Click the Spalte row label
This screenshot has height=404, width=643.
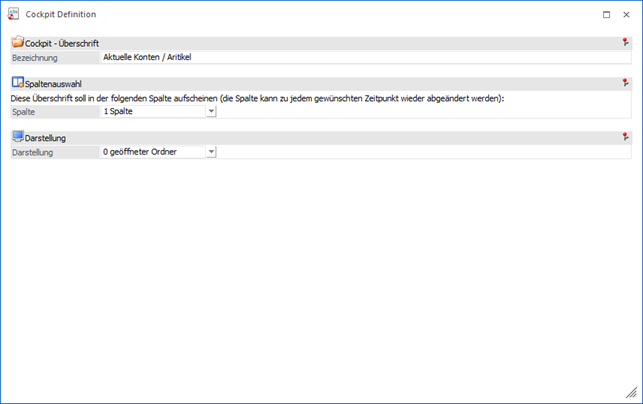24,112
